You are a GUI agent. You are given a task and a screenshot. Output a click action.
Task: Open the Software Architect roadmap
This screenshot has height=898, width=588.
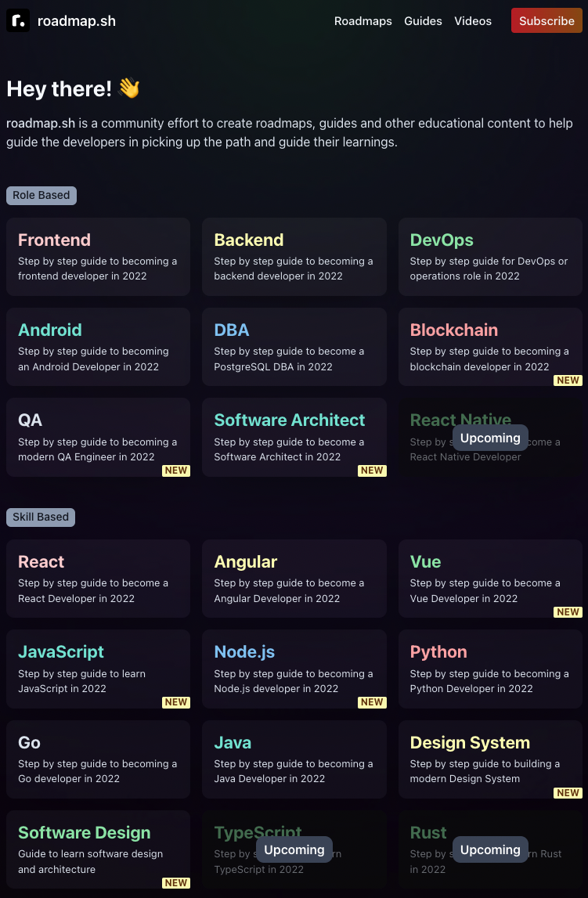294,437
